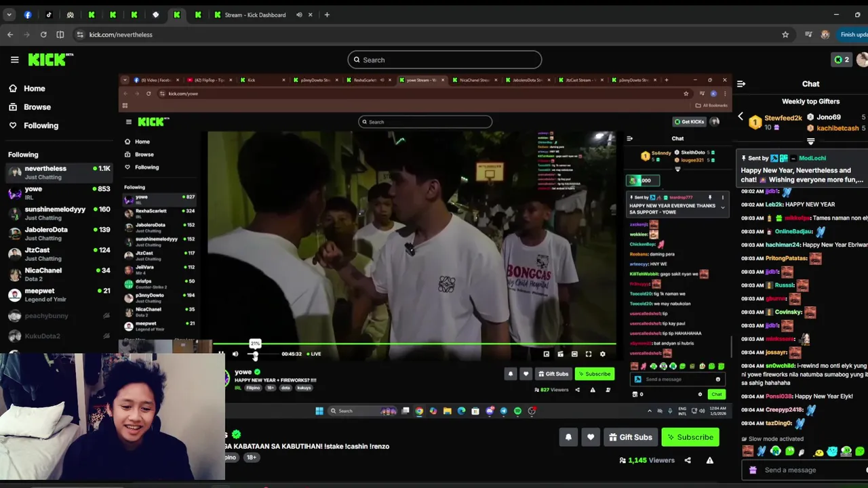Open the gift icon beside chat input

753,470
